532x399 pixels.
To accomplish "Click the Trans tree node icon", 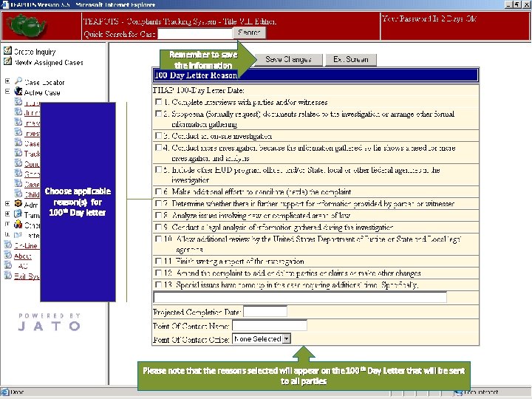I will tap(18, 214).
